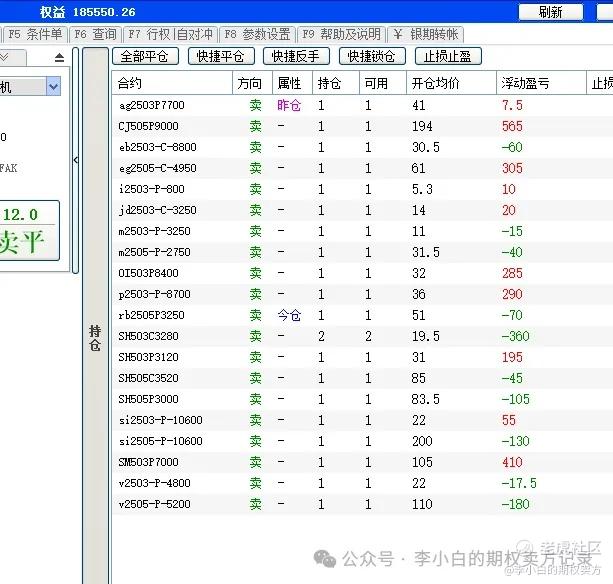Click the 刷新 refresh button
The height and width of the screenshot is (584, 613).
pyautogui.click(x=550, y=12)
